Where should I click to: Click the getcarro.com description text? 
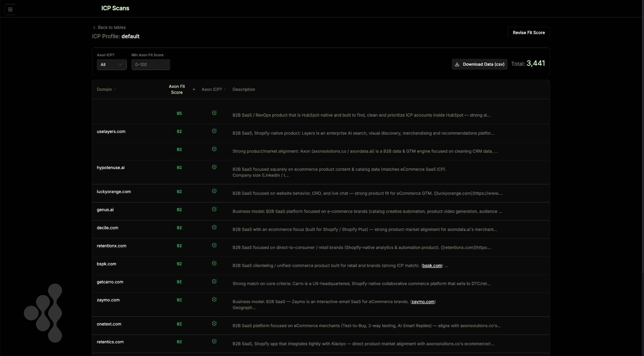click(361, 284)
